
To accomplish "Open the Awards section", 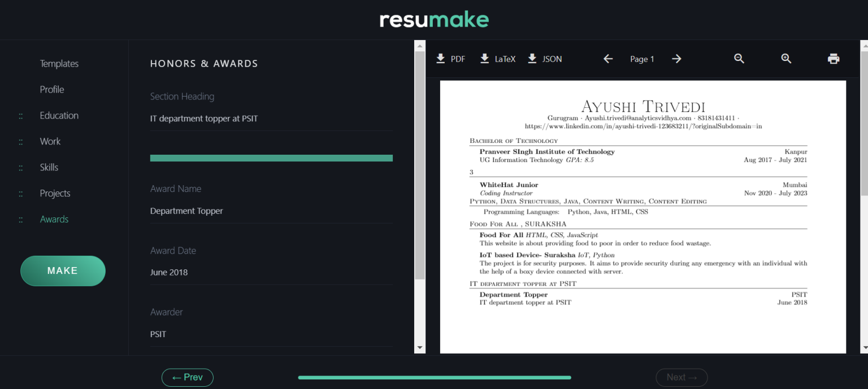I will pyautogui.click(x=54, y=220).
